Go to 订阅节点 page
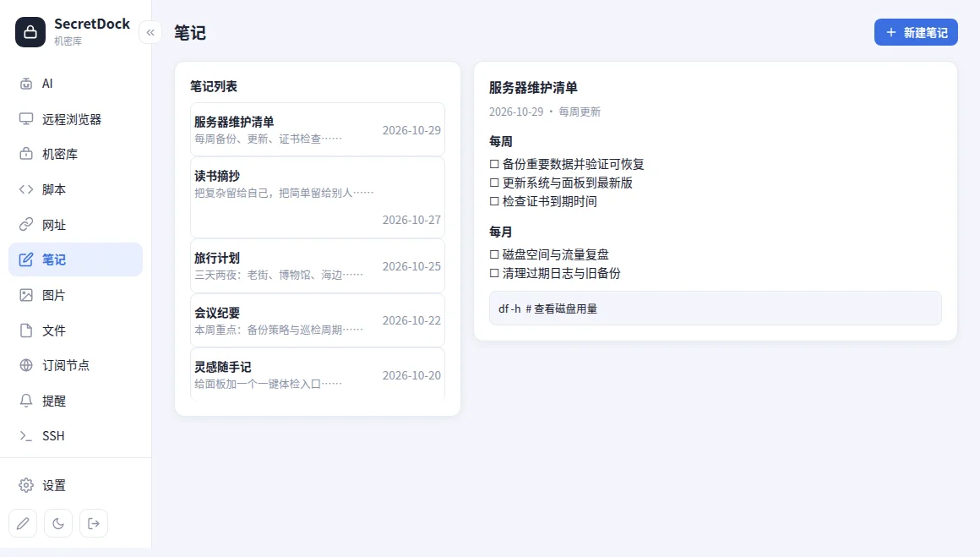The width and height of the screenshot is (980, 557). point(76,365)
